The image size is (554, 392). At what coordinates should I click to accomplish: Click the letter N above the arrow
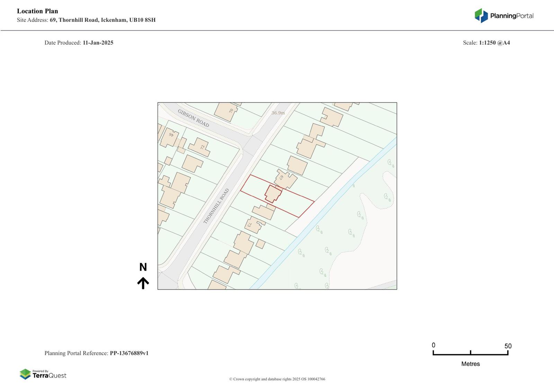tap(143, 267)
